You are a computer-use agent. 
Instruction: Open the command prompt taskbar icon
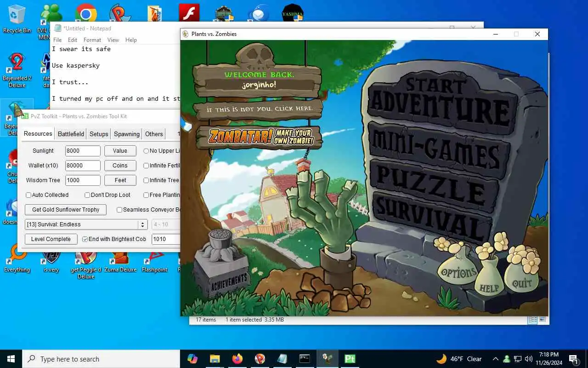click(x=305, y=359)
